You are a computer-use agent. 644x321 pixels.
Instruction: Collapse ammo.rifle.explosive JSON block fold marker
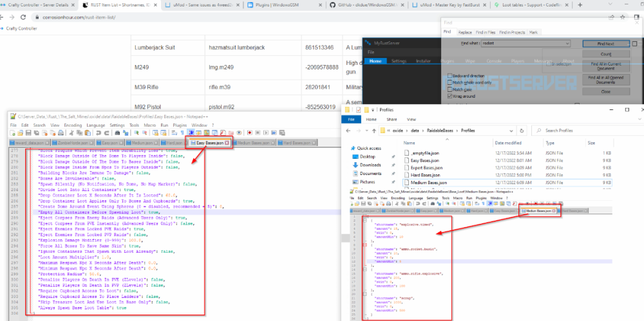tap(365, 270)
